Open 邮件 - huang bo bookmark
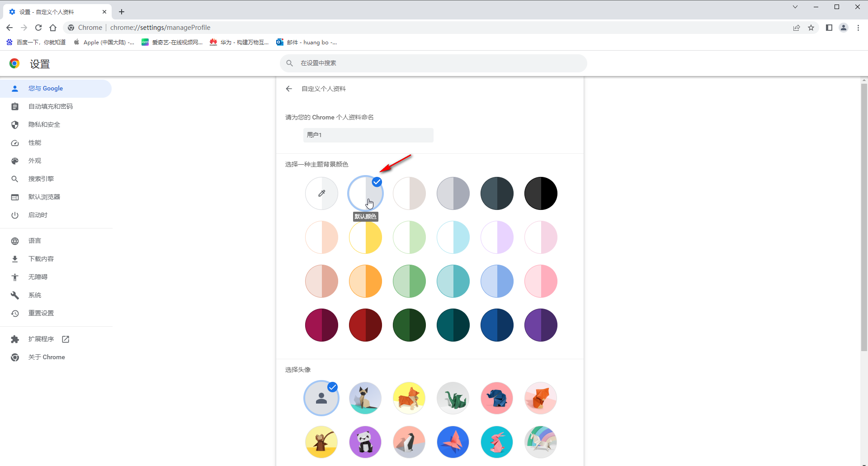 click(x=307, y=42)
